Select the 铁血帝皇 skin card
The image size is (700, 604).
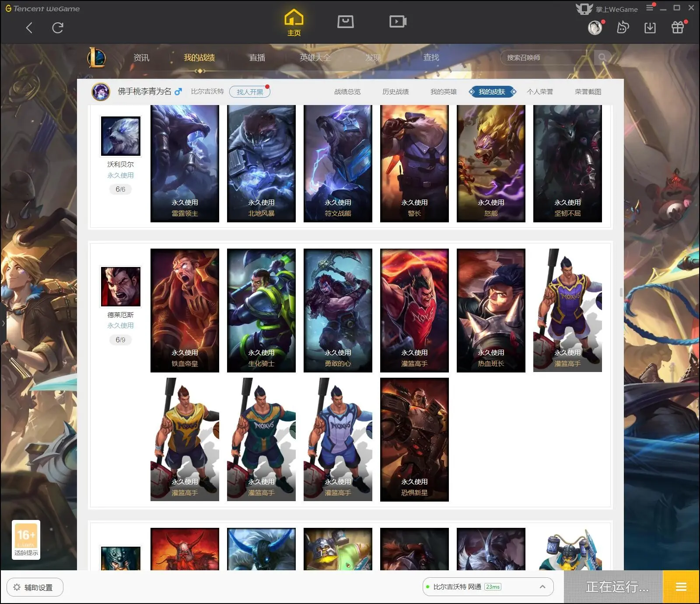pyautogui.click(x=185, y=310)
